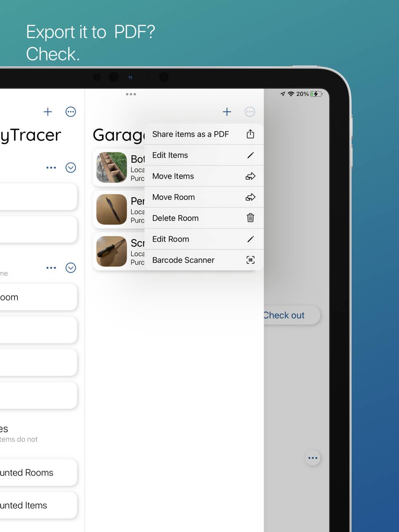The width and height of the screenshot is (399, 532).
Task: Open the Garage more options circle icon
Action: 250,112
